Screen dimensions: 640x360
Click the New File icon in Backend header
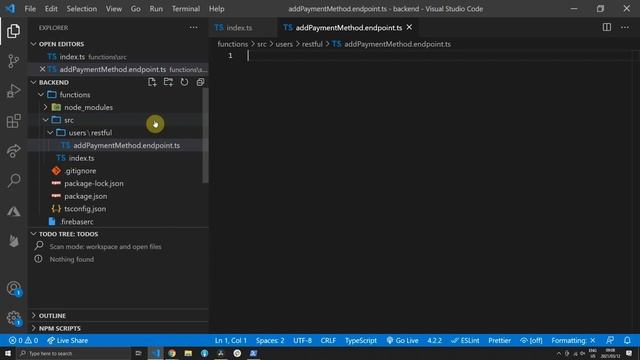tap(152, 82)
